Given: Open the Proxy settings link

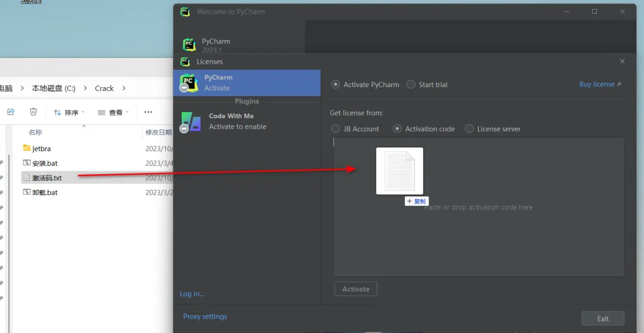Looking at the screenshot, I should coord(205,316).
